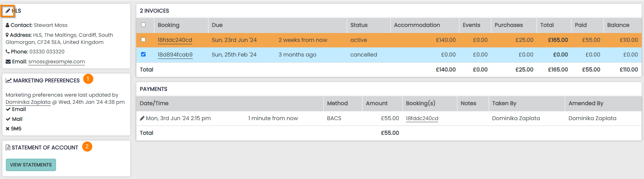
Task: Click the orange number 1 marker badge
Action: (x=88, y=79)
